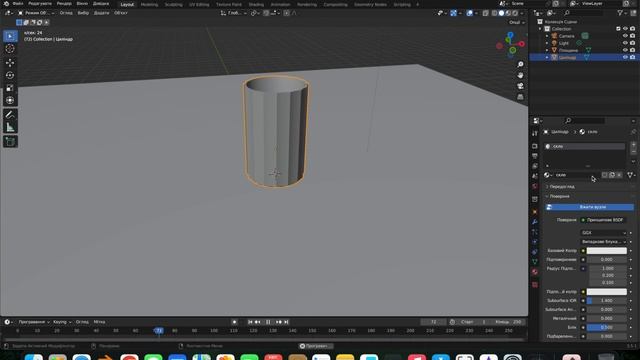Screen dimensions: 640x360
Task: Toggle camera view in the viewport
Action: point(520,86)
